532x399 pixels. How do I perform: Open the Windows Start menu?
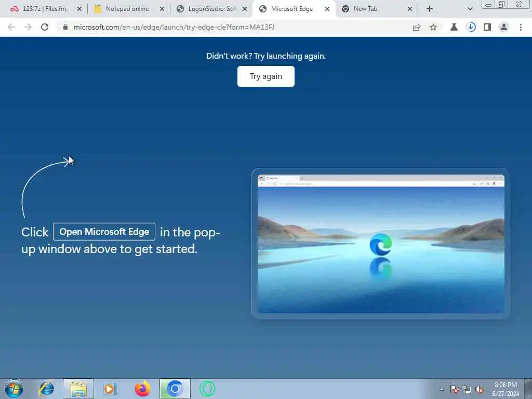pyautogui.click(x=14, y=389)
